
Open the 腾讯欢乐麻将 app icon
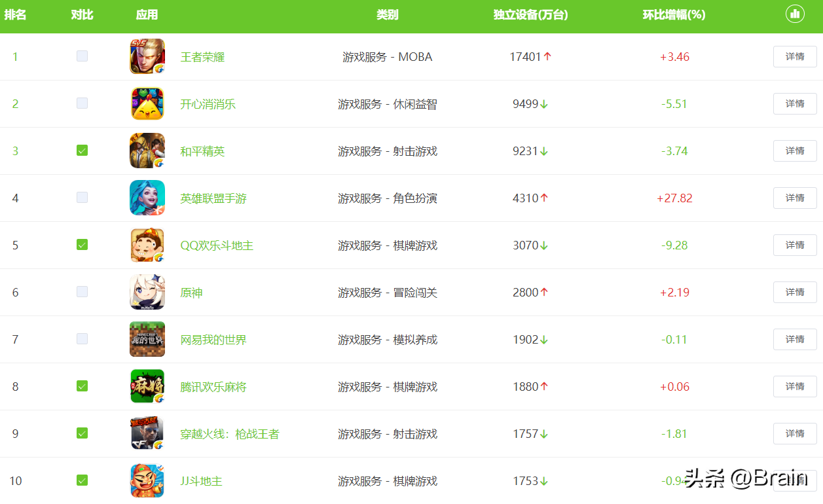147,386
